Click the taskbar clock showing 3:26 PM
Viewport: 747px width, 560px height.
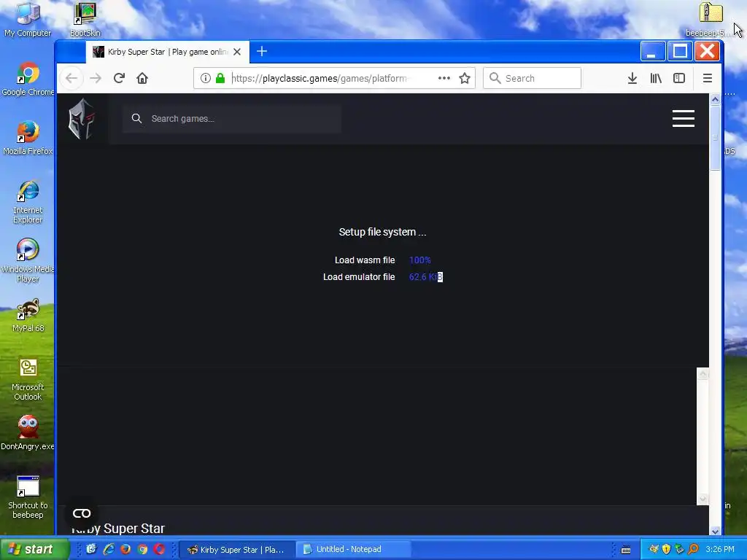click(x=720, y=549)
